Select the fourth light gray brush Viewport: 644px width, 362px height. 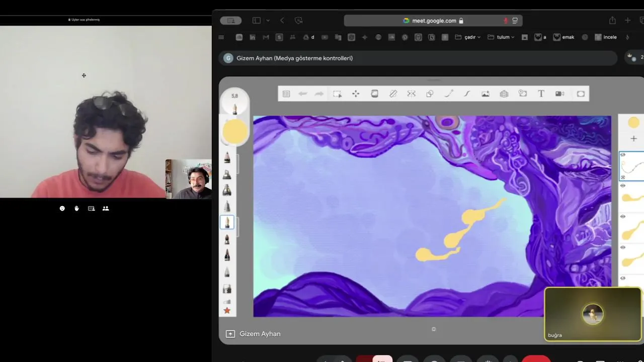227,206
